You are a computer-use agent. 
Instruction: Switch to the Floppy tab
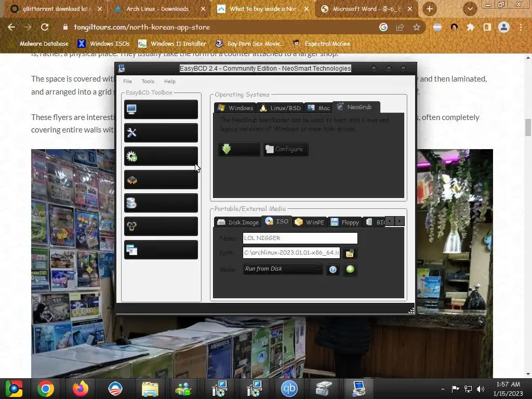pyautogui.click(x=344, y=222)
